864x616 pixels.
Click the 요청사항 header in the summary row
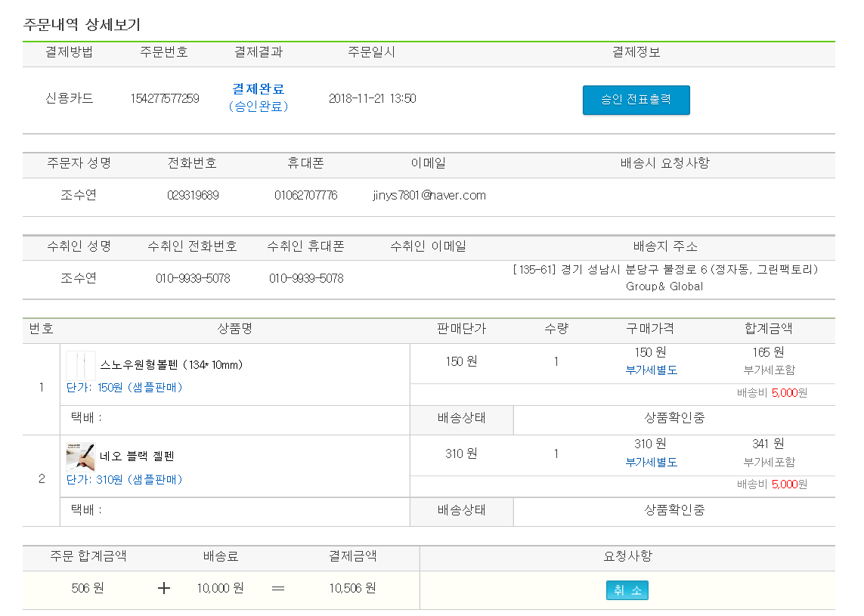627,556
